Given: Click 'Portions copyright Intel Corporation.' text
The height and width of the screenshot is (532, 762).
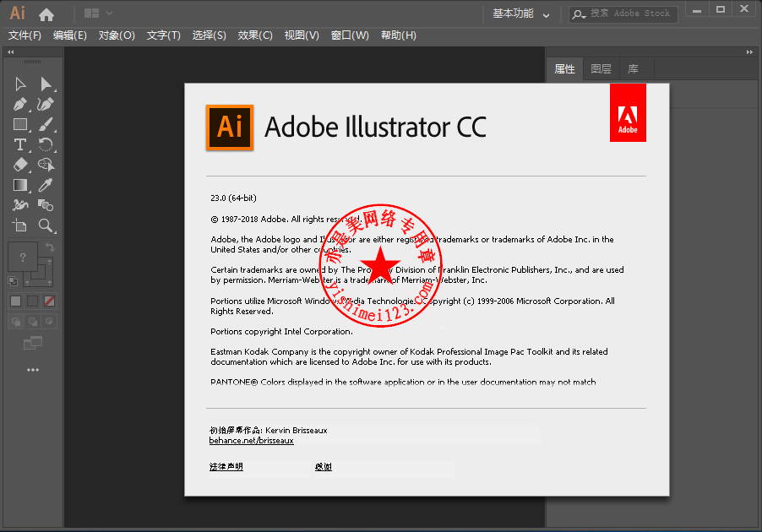Looking at the screenshot, I should point(281,332).
